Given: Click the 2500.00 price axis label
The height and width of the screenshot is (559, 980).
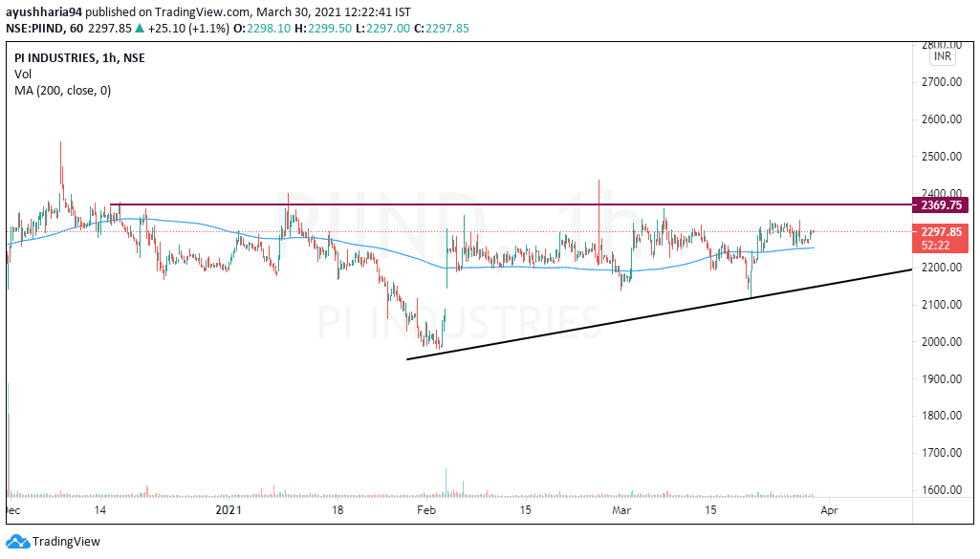Looking at the screenshot, I should [941, 156].
